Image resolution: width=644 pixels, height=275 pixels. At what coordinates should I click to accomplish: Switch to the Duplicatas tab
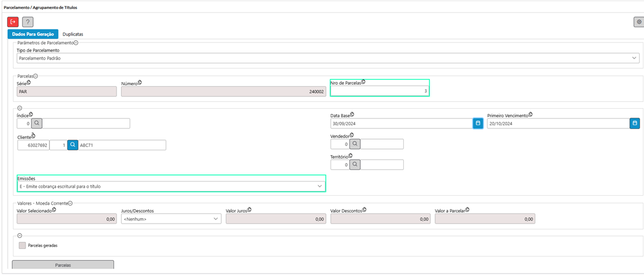[x=73, y=34]
